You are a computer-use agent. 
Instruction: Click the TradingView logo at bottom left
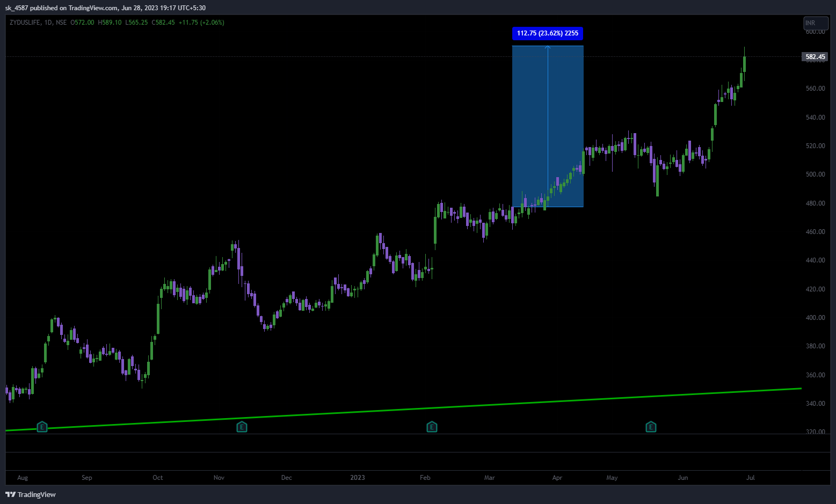pyautogui.click(x=31, y=494)
